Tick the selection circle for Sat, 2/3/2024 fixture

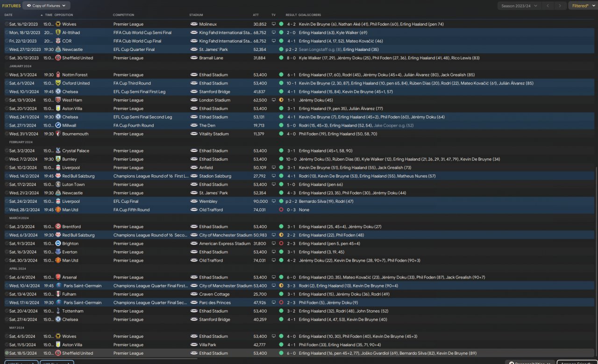pos(7,227)
